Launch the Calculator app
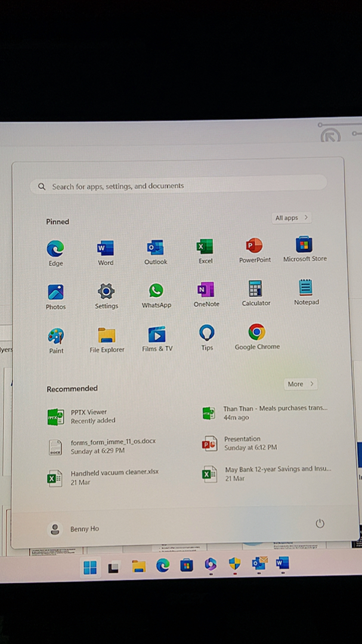 (x=256, y=293)
